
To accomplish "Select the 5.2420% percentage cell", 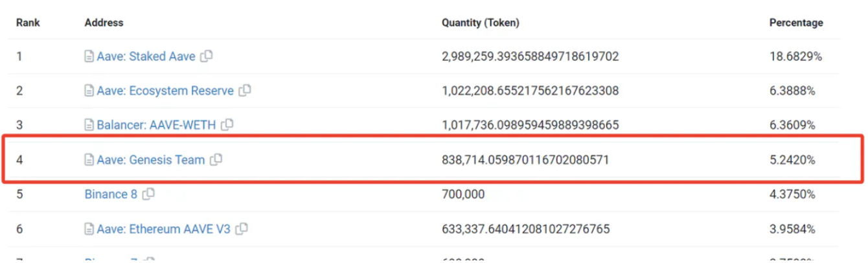I will point(793,159).
